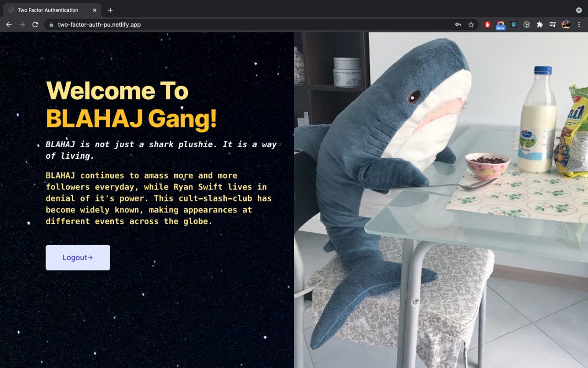Open the concentric circles extension icon

tap(526, 24)
